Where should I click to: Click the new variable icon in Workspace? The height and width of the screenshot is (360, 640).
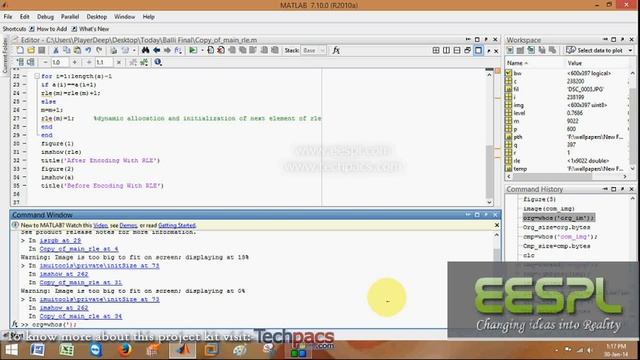point(510,50)
